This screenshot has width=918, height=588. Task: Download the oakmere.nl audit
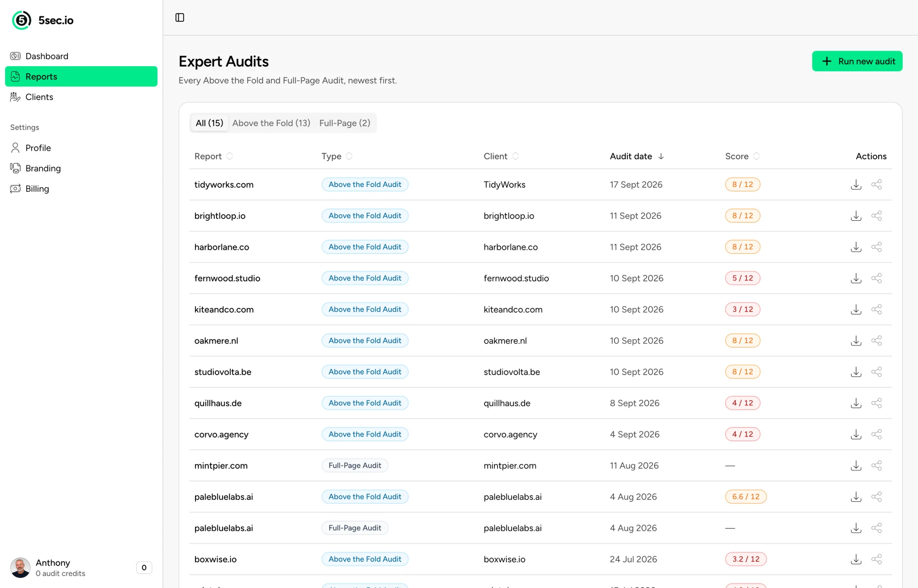pyautogui.click(x=856, y=341)
